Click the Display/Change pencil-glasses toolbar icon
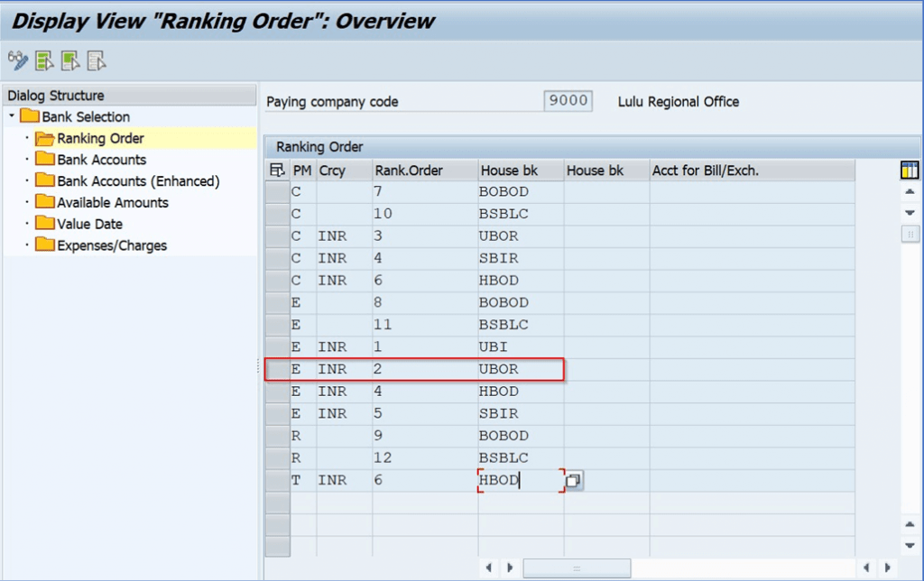 (18, 60)
